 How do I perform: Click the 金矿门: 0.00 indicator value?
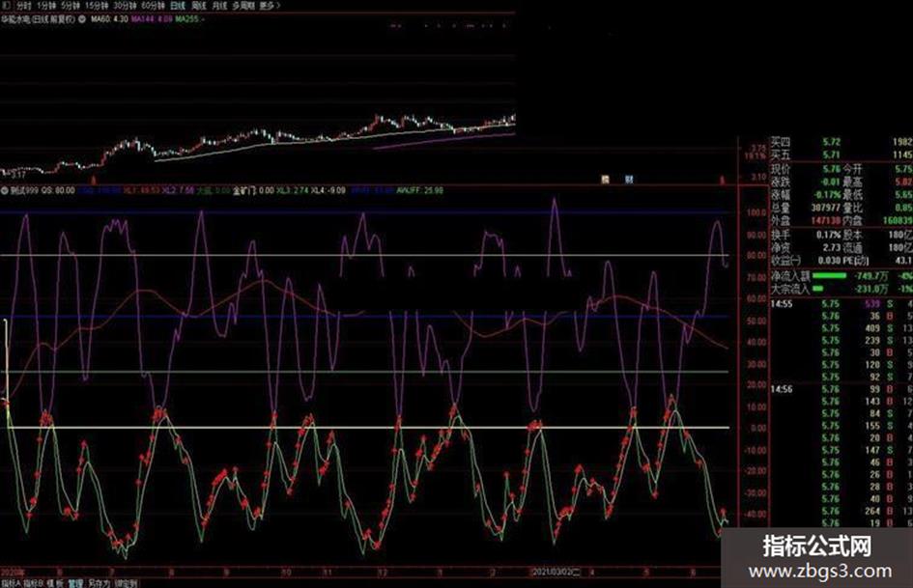click(x=254, y=190)
